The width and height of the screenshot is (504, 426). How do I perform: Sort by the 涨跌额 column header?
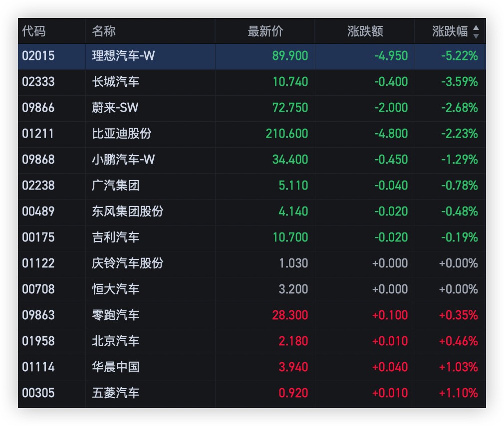click(x=365, y=31)
